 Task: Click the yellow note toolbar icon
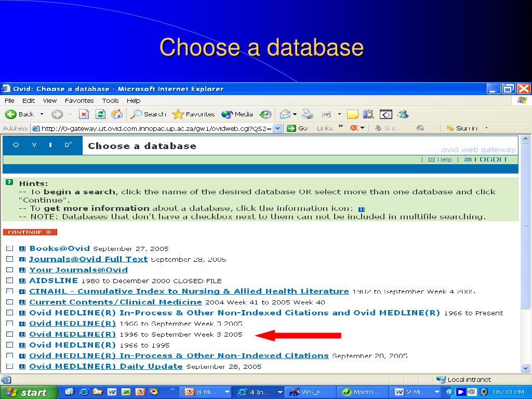pyautogui.click(x=353, y=114)
